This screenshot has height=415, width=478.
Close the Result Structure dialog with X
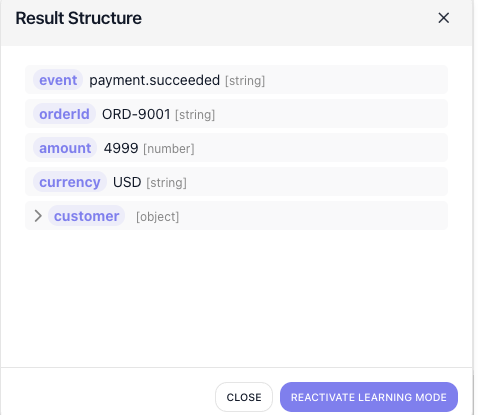443,18
